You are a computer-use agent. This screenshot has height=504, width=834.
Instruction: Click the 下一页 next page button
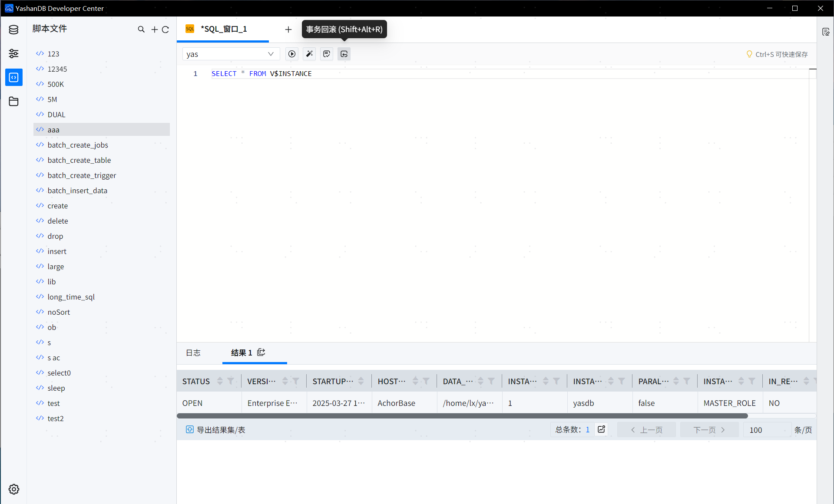click(x=709, y=430)
